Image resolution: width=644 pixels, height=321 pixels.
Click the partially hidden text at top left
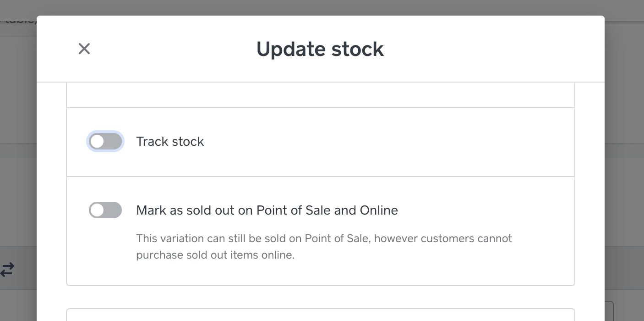[x=16, y=19]
